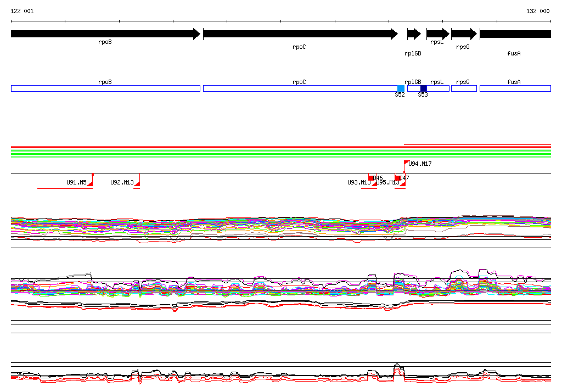Click the black rpoB gene arrow
The width and height of the screenshot is (562, 392).
point(106,34)
